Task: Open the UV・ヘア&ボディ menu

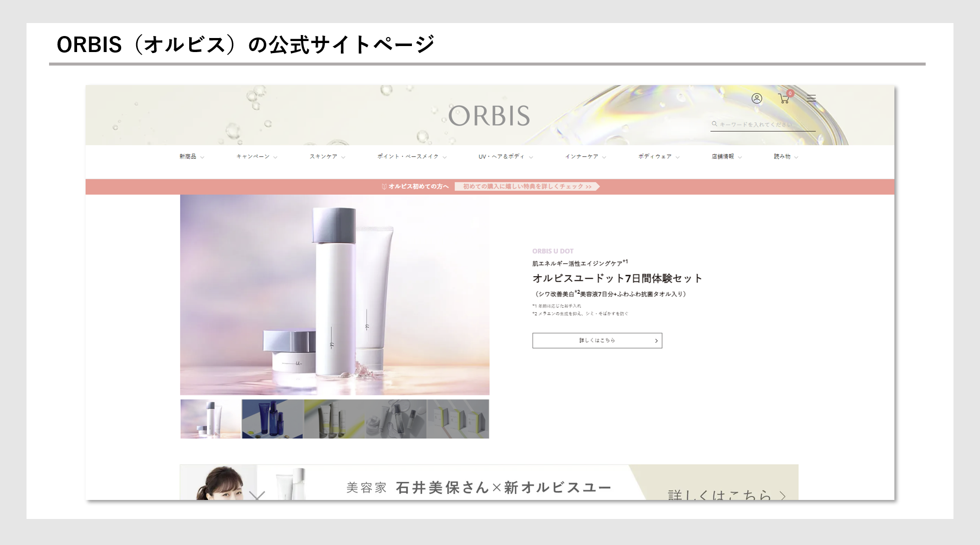Action: pos(506,157)
